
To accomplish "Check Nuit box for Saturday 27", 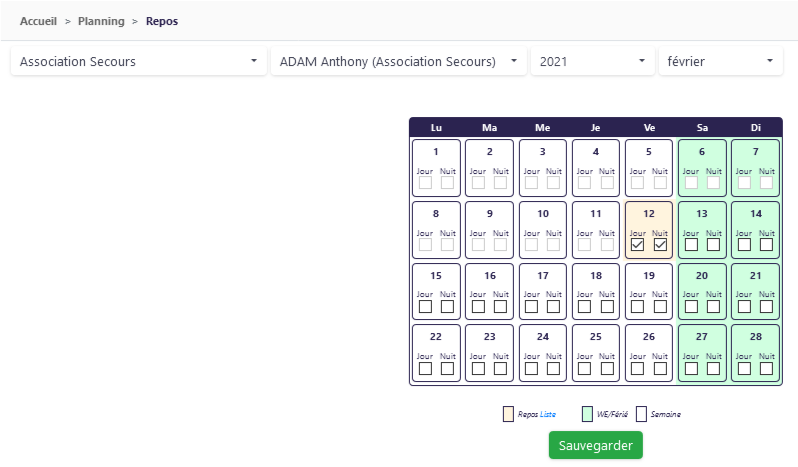I will pyautogui.click(x=713, y=368).
